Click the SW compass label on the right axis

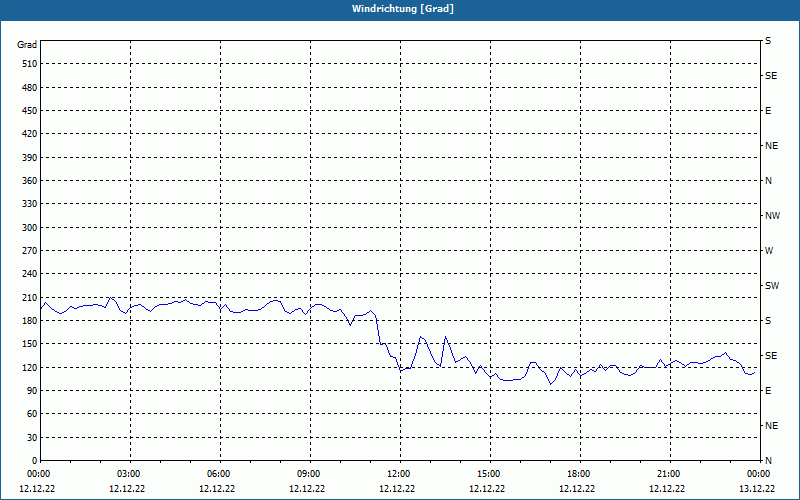pos(772,286)
